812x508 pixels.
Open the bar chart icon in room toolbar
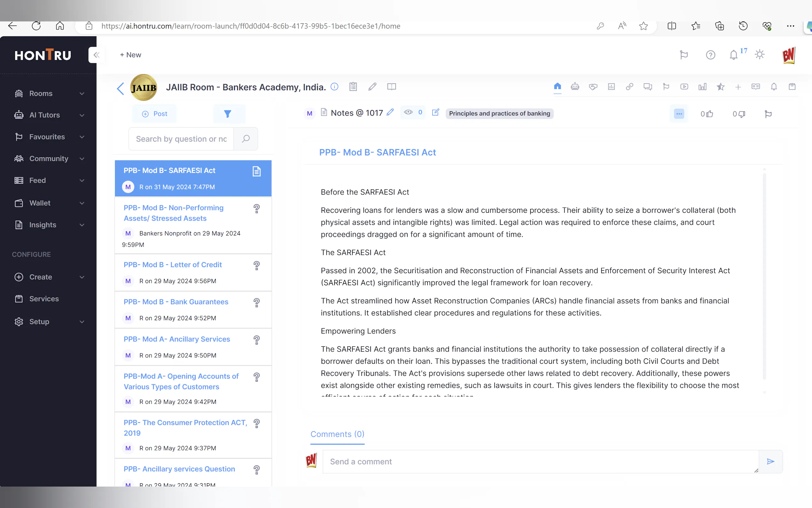[x=702, y=87]
